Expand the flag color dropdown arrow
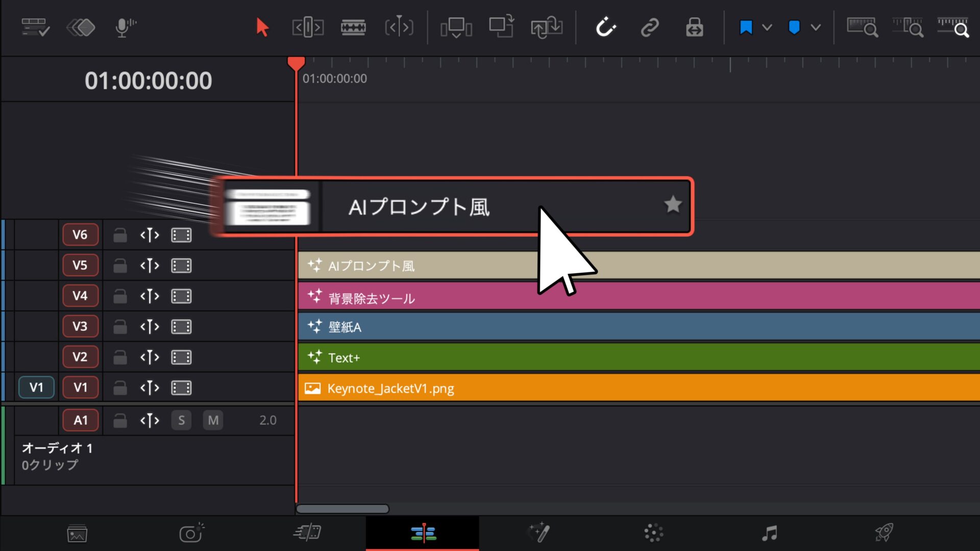The image size is (980, 551). [767, 28]
